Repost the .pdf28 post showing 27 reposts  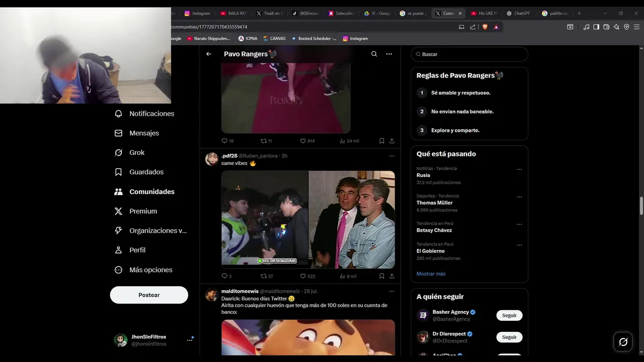267,276
